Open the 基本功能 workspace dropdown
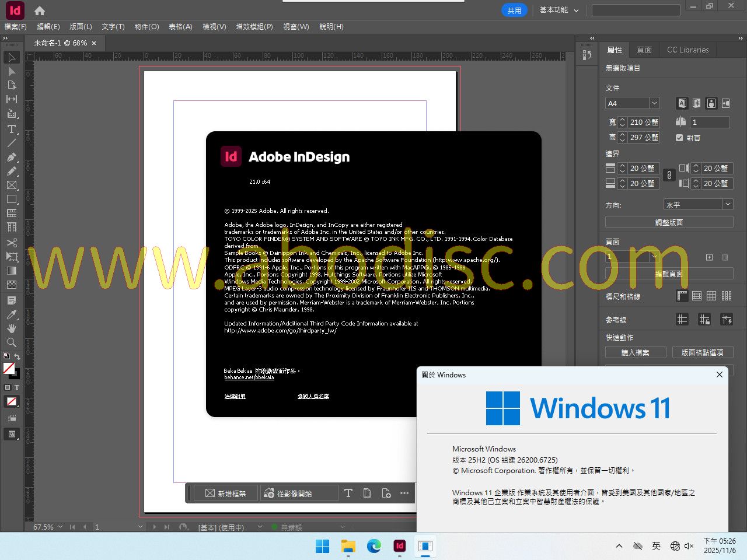This screenshot has width=747, height=560. coord(559,10)
